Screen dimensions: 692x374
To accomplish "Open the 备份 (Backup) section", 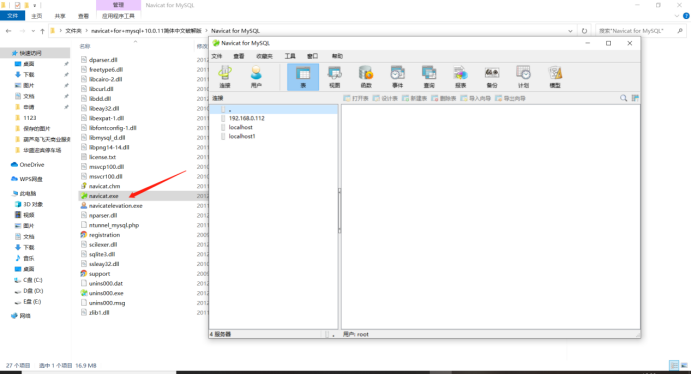I will coord(492,77).
